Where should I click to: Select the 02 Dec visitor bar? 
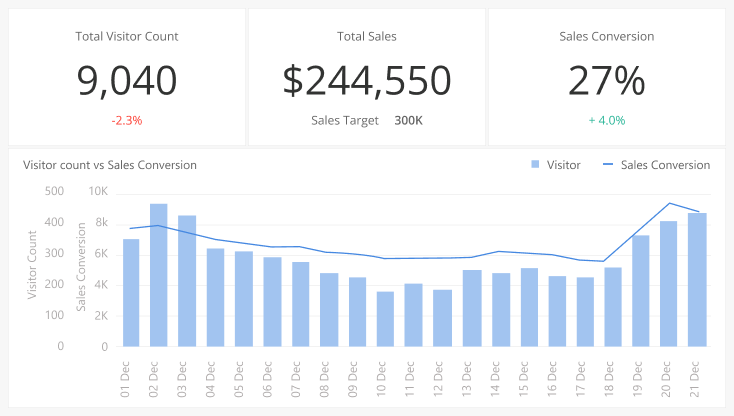159,275
